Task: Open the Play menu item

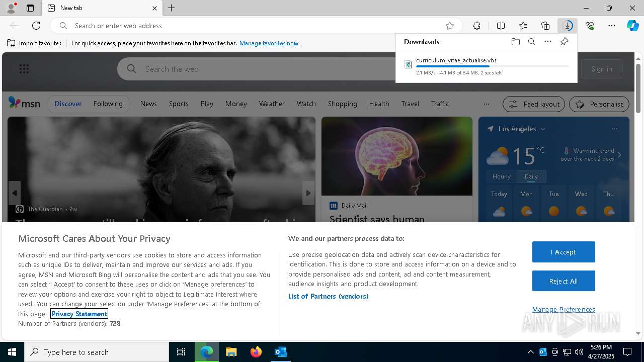Action: (207, 104)
